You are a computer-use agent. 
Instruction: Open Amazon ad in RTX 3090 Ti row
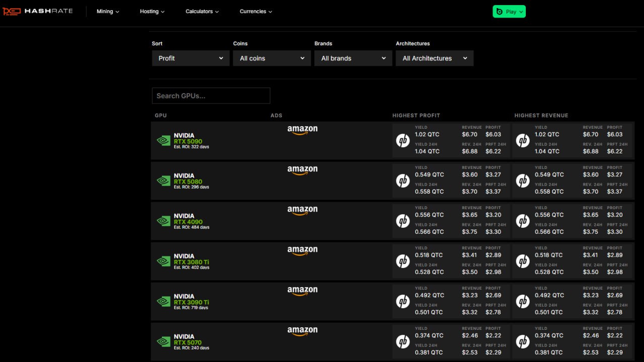pyautogui.click(x=302, y=291)
